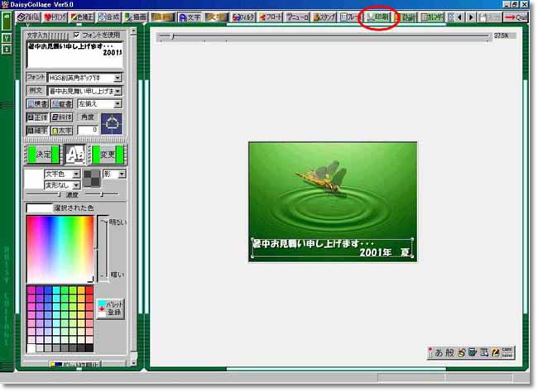Select the 描画 (Draw) tool
Screen dimensions: 538x392
135,17
